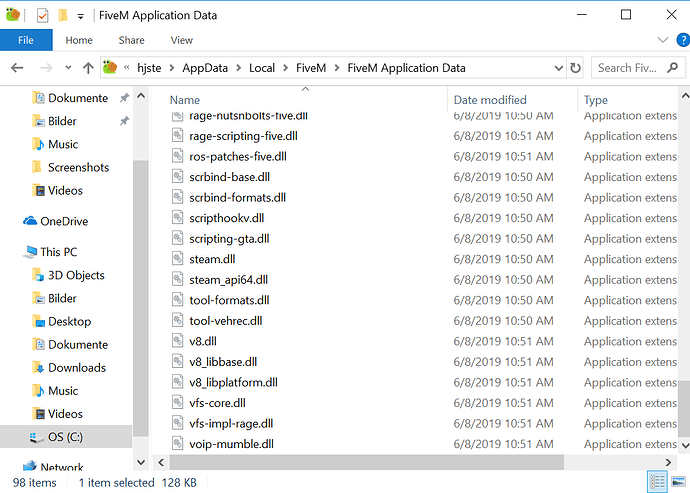Open the File menu
The height and width of the screenshot is (493, 690).
click(x=26, y=40)
